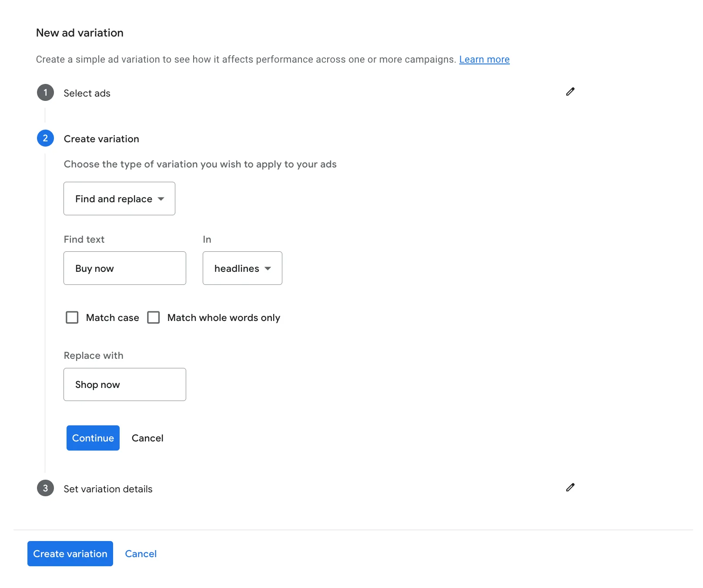
Task: Cancel the Create variation step
Action: pyautogui.click(x=147, y=438)
